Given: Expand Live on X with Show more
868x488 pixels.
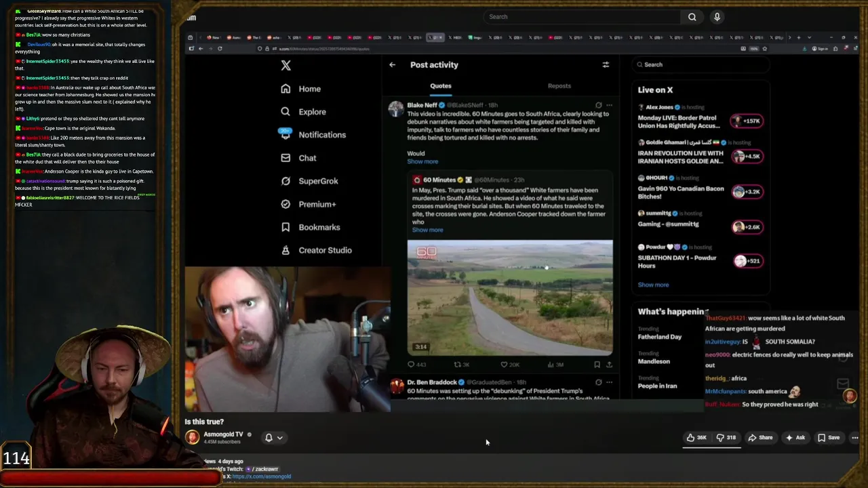Looking at the screenshot, I should pos(653,285).
